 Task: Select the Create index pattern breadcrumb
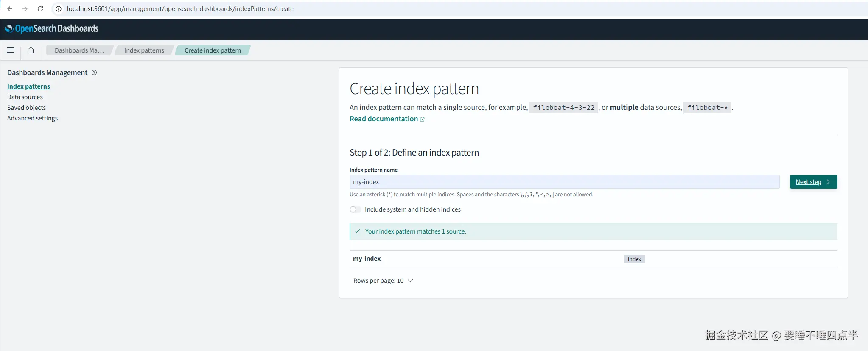[213, 50]
